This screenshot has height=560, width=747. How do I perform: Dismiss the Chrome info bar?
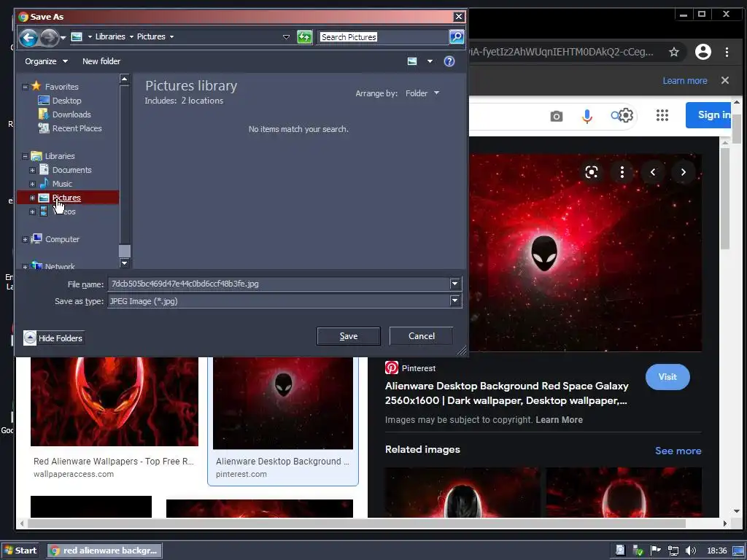tap(724, 80)
